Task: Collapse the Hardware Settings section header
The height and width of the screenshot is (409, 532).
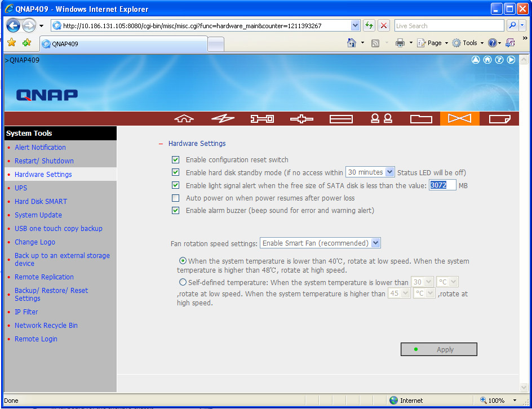Action: click(161, 144)
